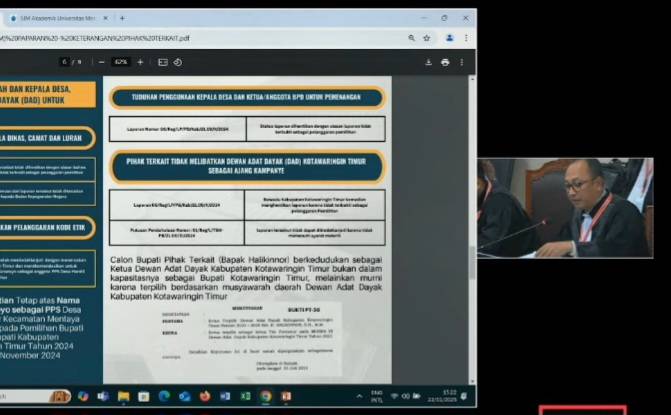671x415 pixels.
Task: Open Chrome's three-dot menu
Action: click(466, 38)
